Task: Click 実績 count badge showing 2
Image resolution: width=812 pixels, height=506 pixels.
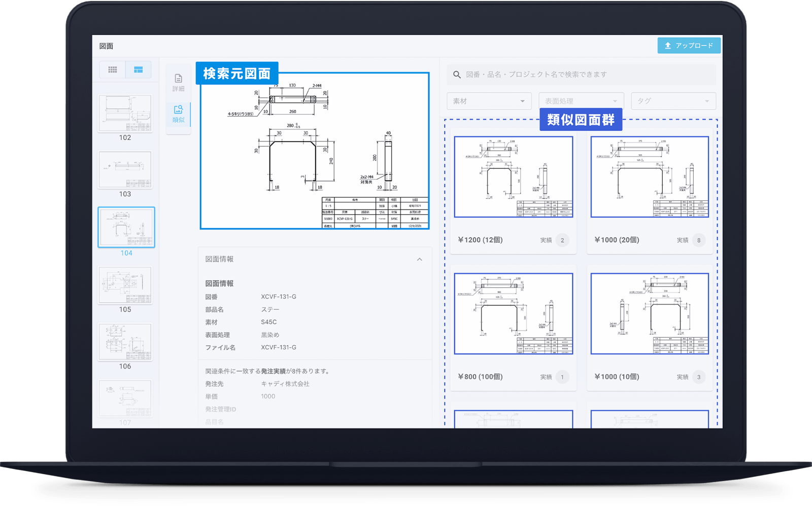Action: pyautogui.click(x=562, y=240)
